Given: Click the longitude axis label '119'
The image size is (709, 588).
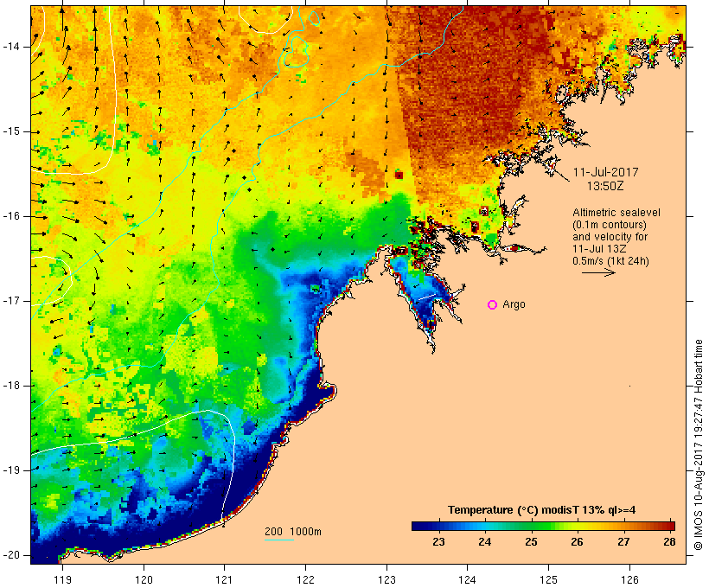Looking at the screenshot, I should coord(62,579).
